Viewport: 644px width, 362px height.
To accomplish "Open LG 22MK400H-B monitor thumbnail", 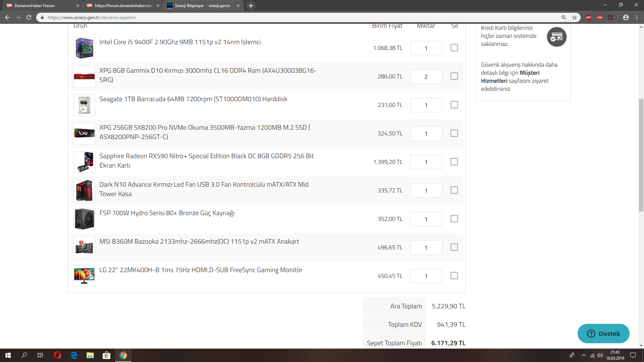I will click(x=84, y=276).
